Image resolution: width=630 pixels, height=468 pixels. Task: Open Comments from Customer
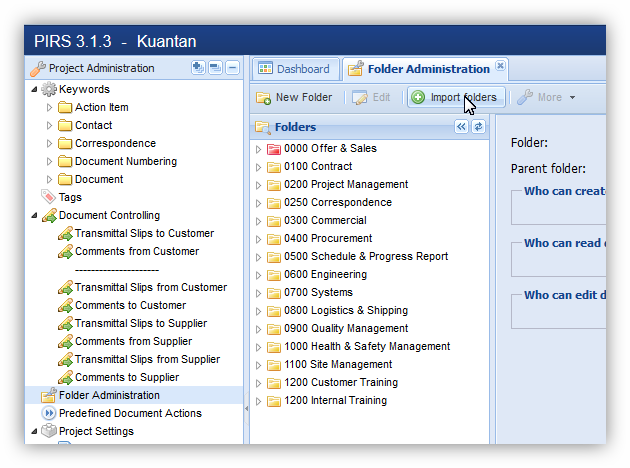(x=137, y=251)
